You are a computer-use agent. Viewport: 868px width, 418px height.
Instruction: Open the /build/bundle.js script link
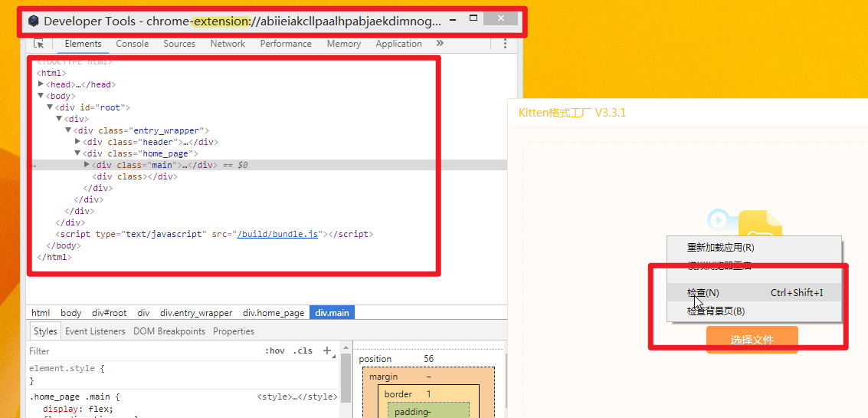pos(277,234)
